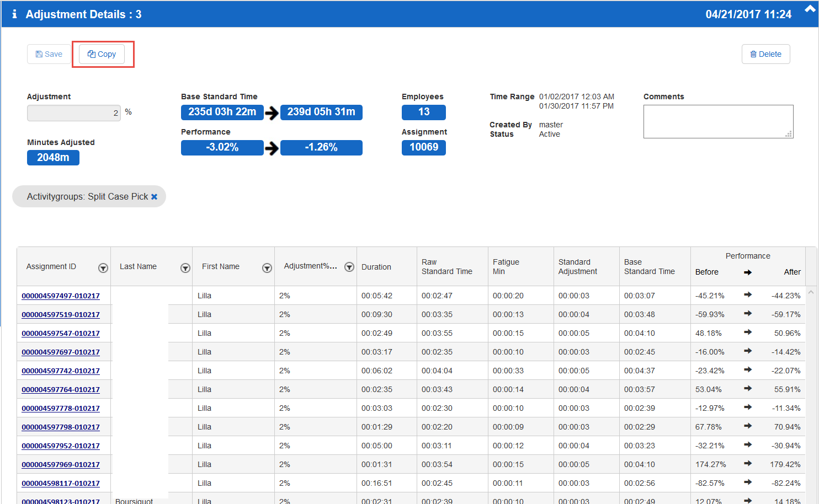Screen dimensions: 819x504
Task: Click the Performance Before column header
Action: (x=707, y=272)
